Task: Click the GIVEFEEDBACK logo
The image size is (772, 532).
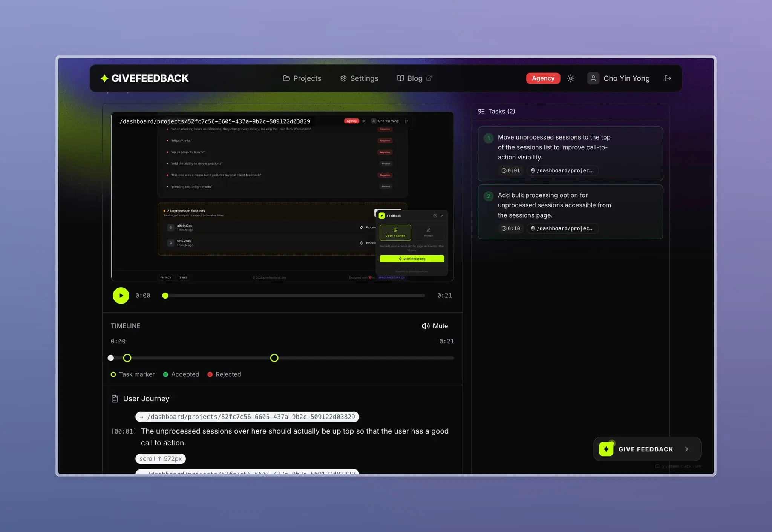Action: pos(144,78)
